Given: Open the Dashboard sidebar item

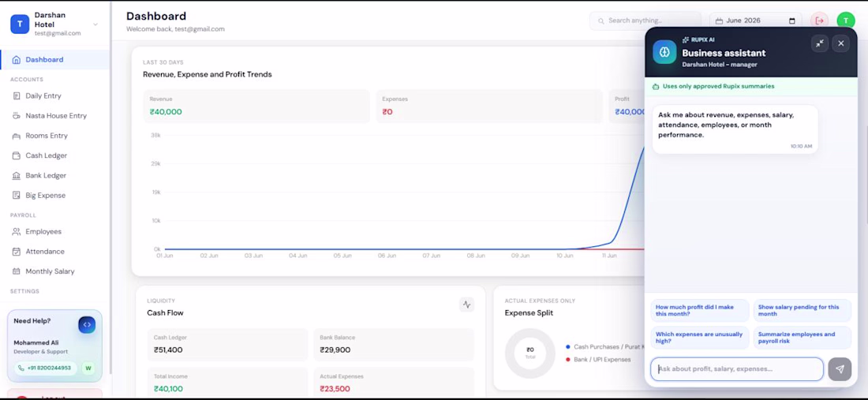Looking at the screenshot, I should [x=54, y=60].
